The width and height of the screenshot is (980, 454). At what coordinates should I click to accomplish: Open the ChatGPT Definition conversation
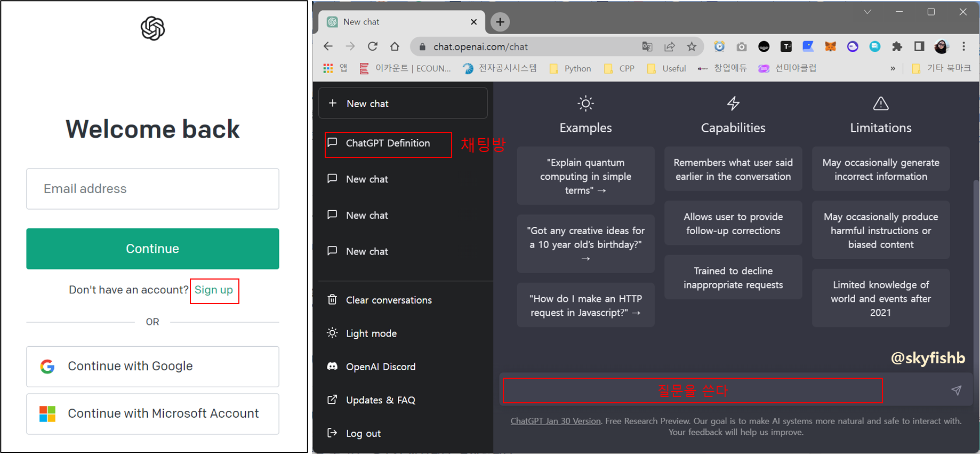[x=388, y=144]
